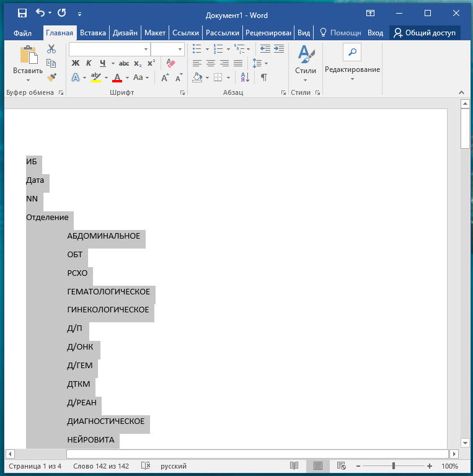
Task: Open the font size dropdown
Action: coord(180,49)
